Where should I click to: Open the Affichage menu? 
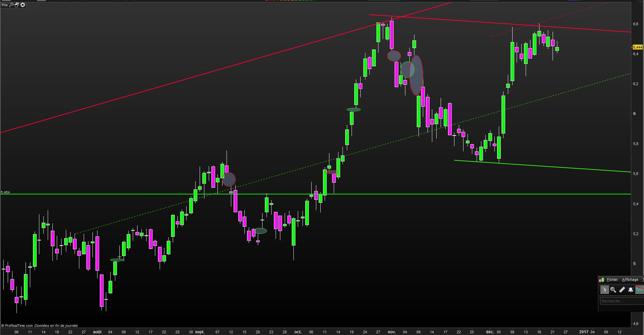click(x=630, y=280)
